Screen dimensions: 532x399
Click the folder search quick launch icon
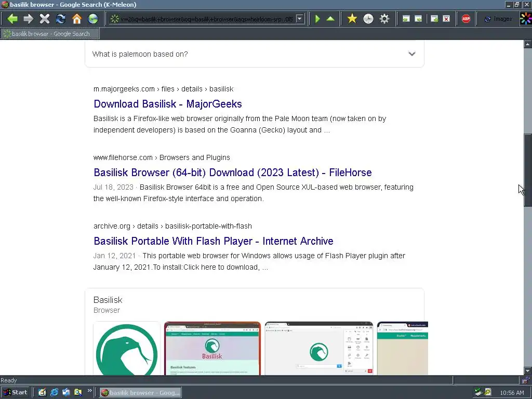[x=78, y=393]
